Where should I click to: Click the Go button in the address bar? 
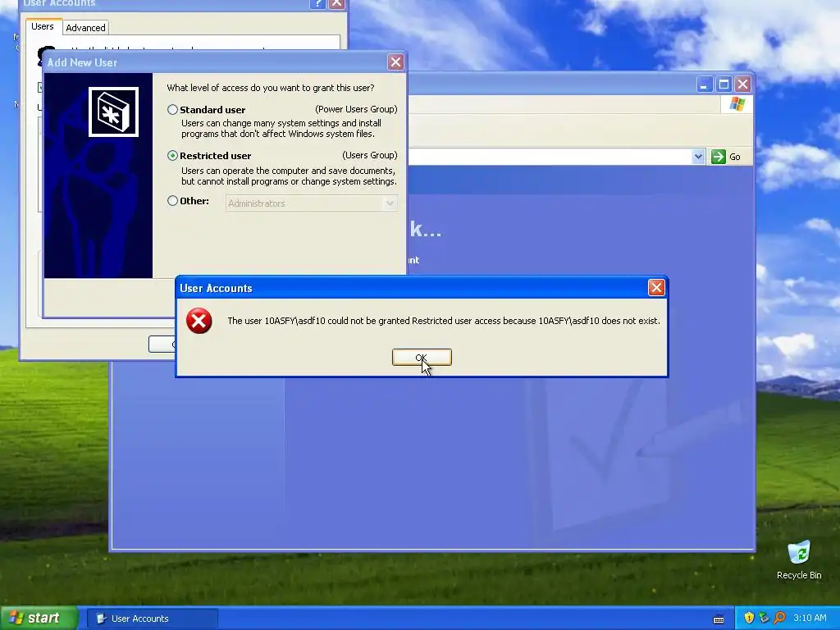coord(726,157)
